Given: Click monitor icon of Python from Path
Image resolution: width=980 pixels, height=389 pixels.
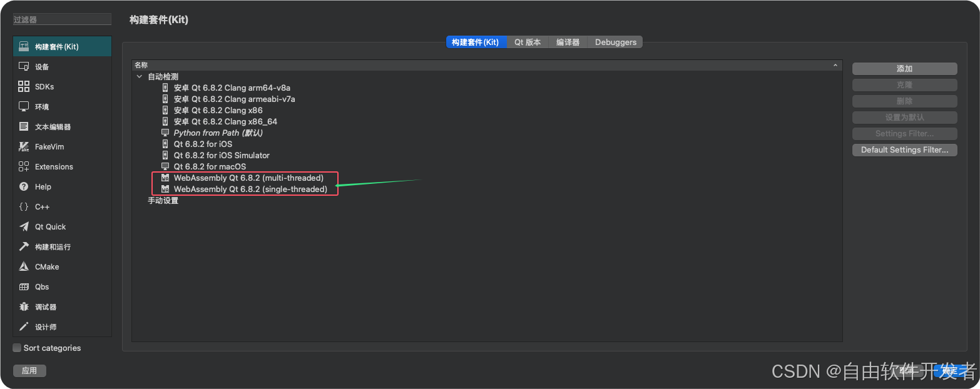Looking at the screenshot, I should pyautogui.click(x=165, y=133).
